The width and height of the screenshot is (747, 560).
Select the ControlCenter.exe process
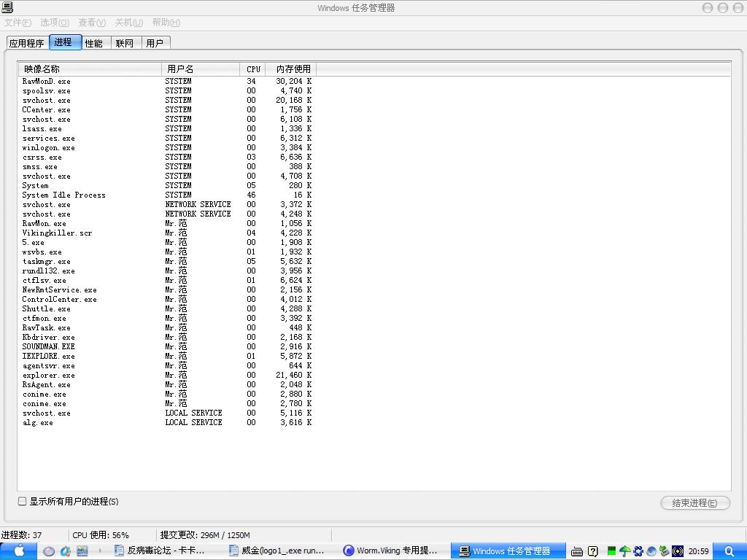tap(167, 300)
